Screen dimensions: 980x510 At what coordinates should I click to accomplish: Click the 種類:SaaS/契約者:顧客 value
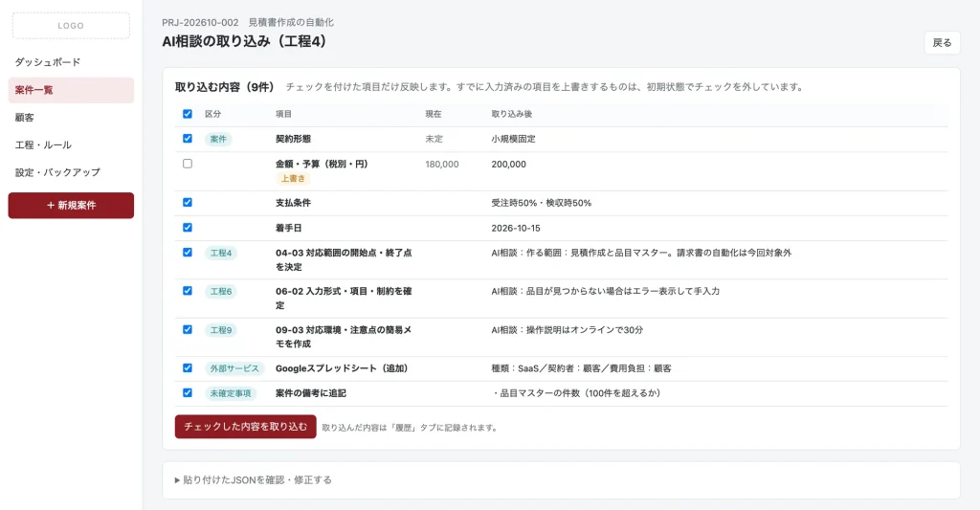tap(581, 368)
